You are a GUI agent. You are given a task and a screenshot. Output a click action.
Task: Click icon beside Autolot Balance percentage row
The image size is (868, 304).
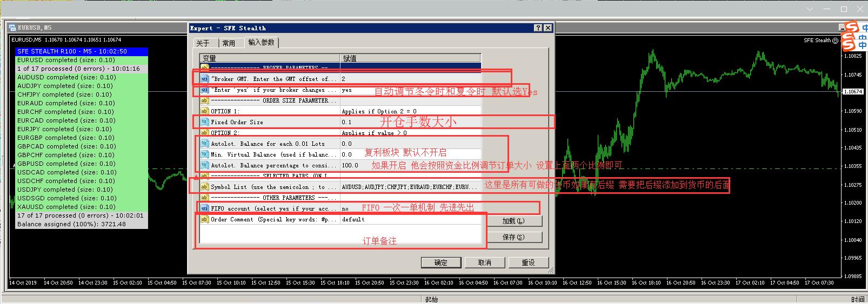pyautogui.click(x=204, y=165)
